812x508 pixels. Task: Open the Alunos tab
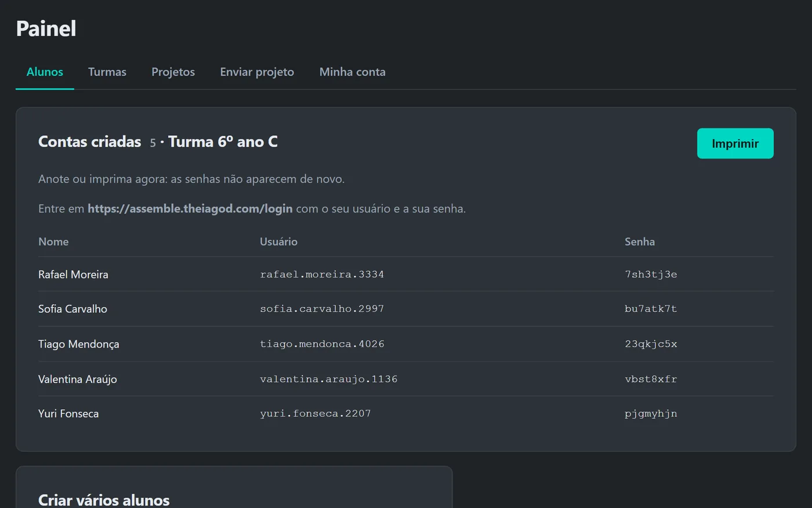click(45, 72)
